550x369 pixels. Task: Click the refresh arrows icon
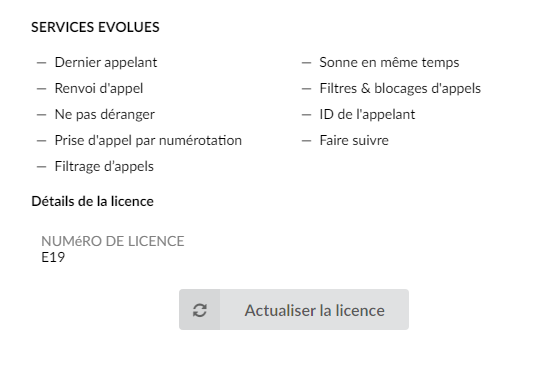point(200,310)
